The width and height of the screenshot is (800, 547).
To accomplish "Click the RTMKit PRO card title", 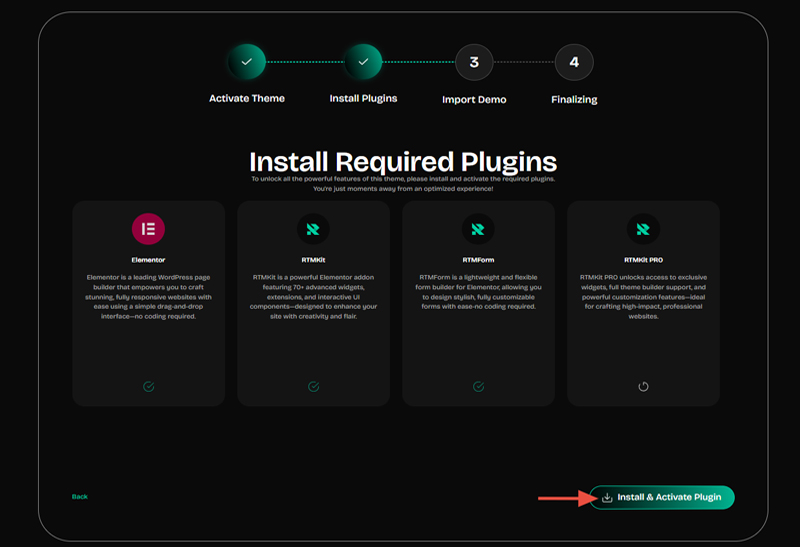I will 643,260.
